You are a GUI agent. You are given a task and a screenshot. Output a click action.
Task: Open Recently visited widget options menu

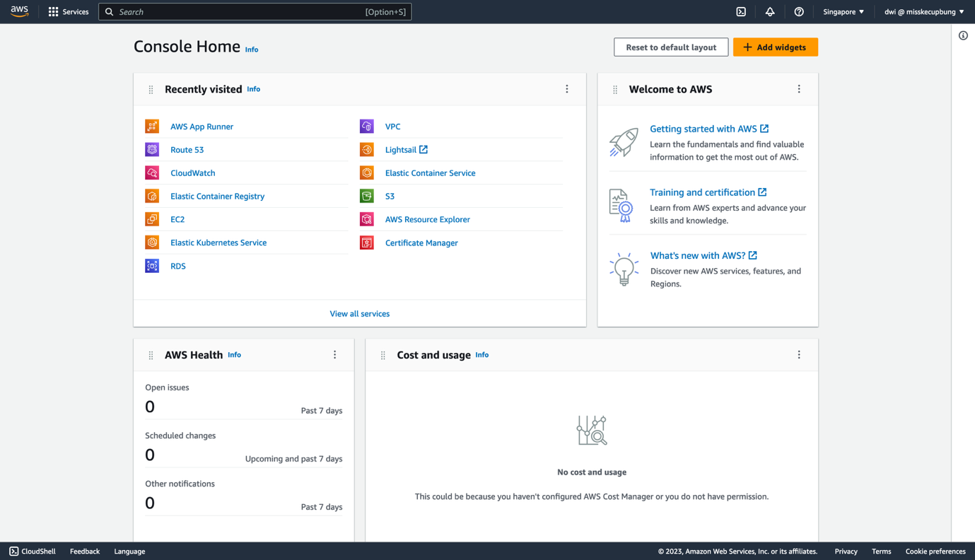tap(566, 88)
